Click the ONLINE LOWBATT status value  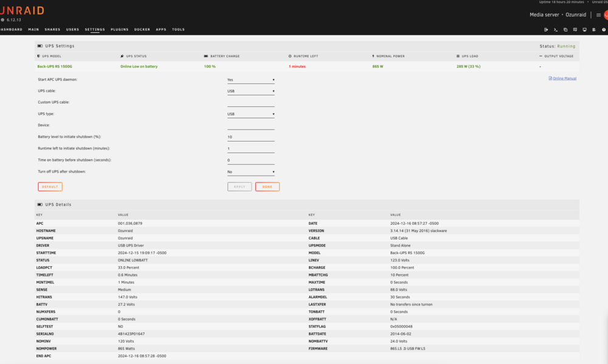[x=133, y=261]
